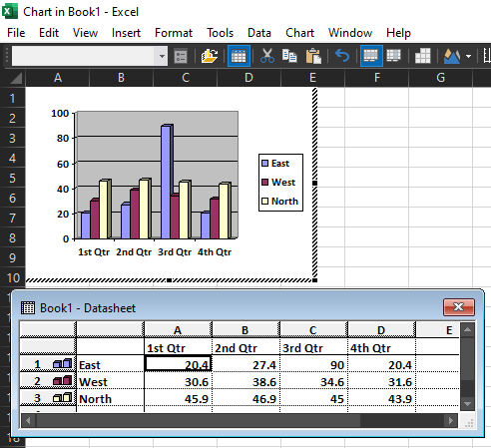Open the Chart Objects dropdown list
Viewport: 491px width, 448px height.
pyautogui.click(x=162, y=56)
